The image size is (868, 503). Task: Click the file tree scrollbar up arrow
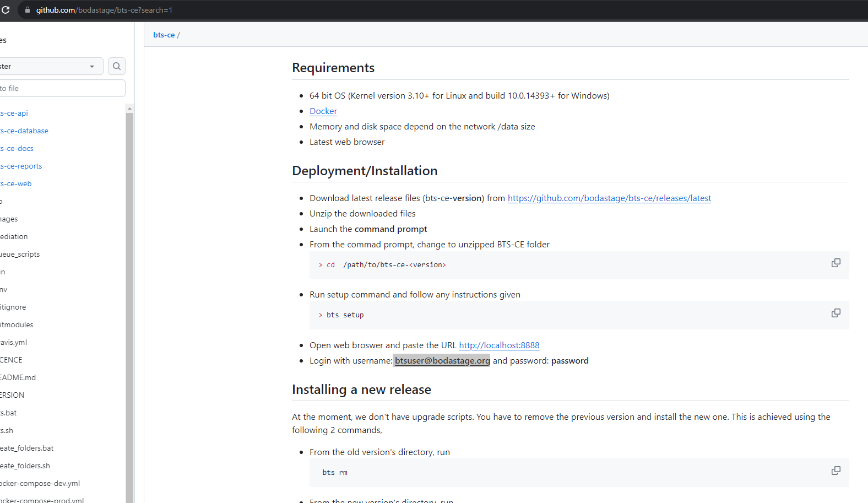[130, 109]
